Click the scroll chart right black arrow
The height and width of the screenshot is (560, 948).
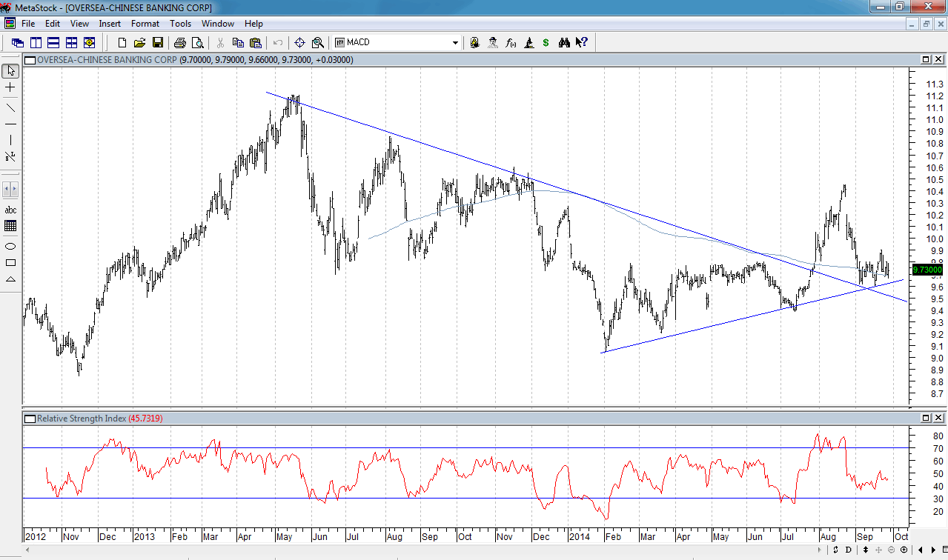932,550
